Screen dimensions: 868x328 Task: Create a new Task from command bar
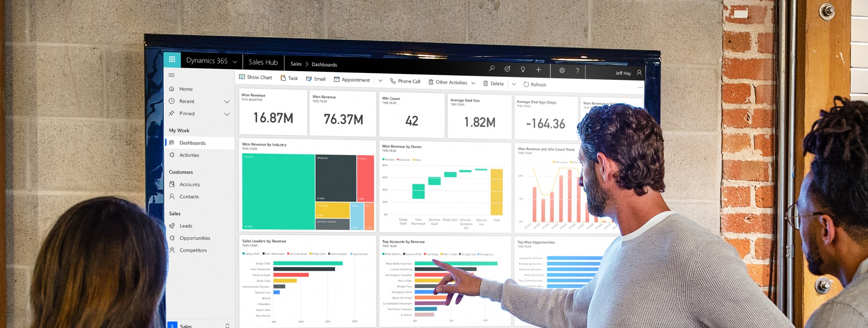coord(289,78)
